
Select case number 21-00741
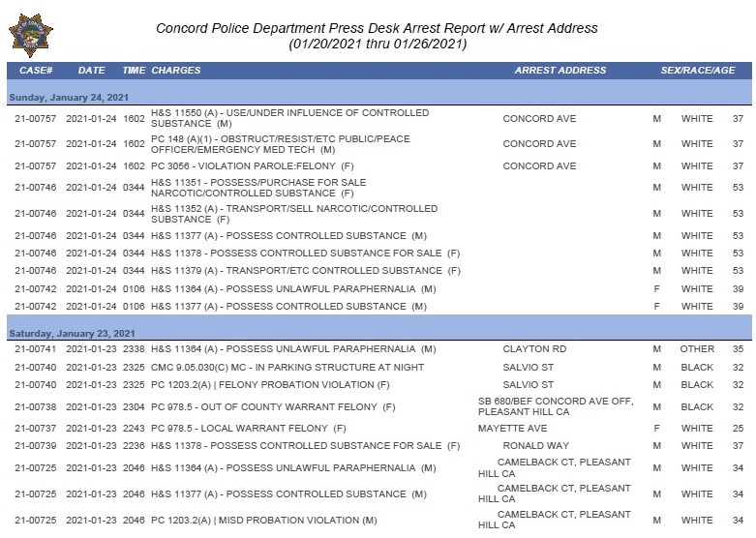point(35,349)
